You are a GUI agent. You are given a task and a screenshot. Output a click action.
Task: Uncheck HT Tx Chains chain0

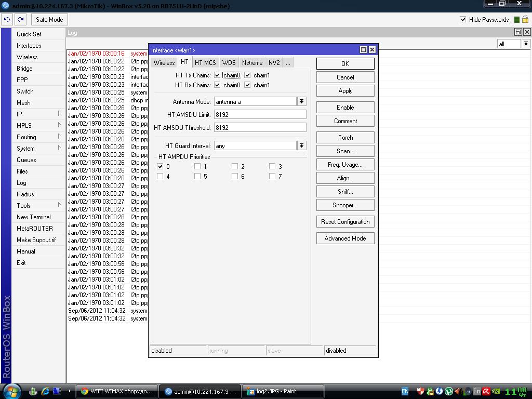tap(217, 75)
